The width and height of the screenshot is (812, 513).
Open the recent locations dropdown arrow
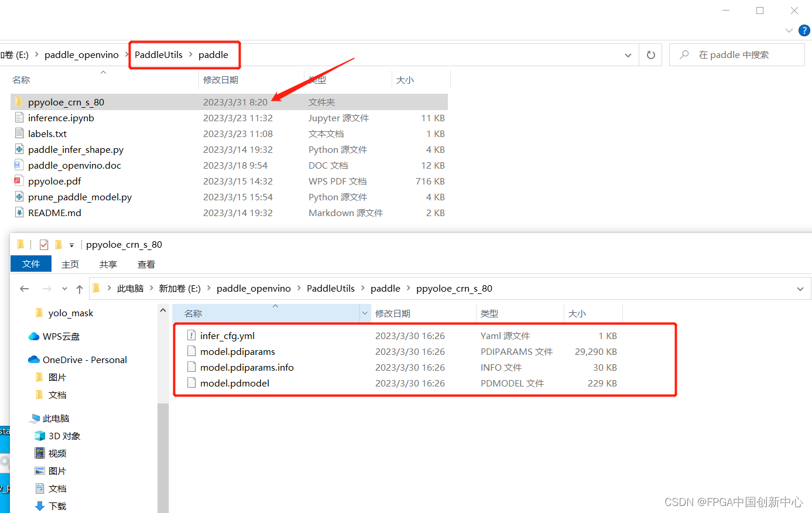coord(64,288)
